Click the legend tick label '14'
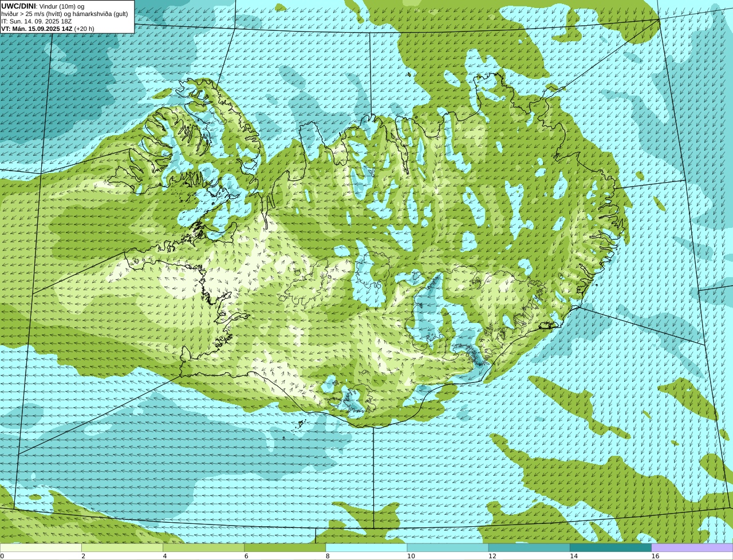 pyautogui.click(x=574, y=556)
